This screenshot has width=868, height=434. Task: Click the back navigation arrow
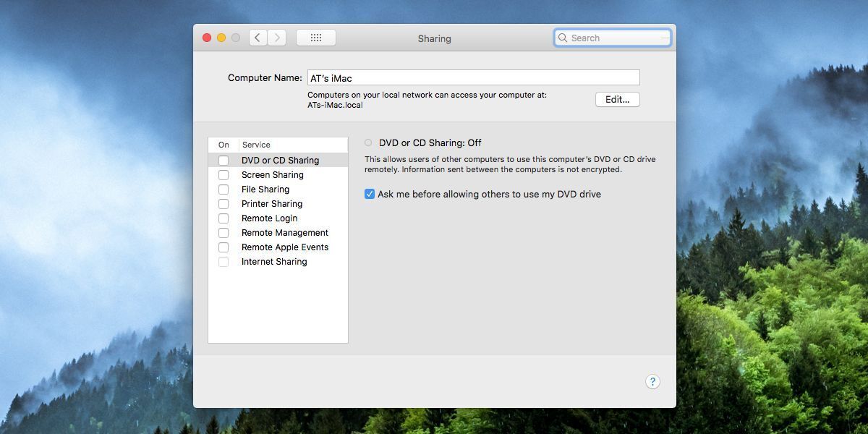tap(258, 38)
